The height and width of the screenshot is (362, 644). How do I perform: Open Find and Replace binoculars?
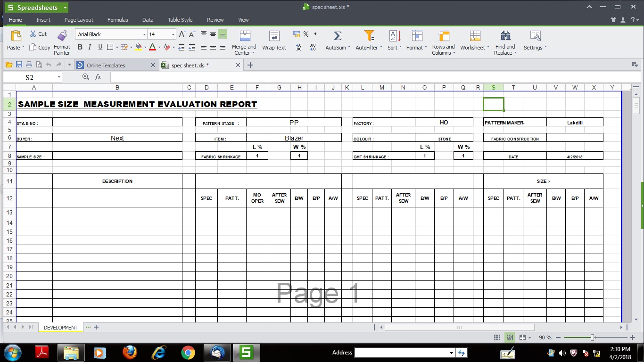coord(505,36)
